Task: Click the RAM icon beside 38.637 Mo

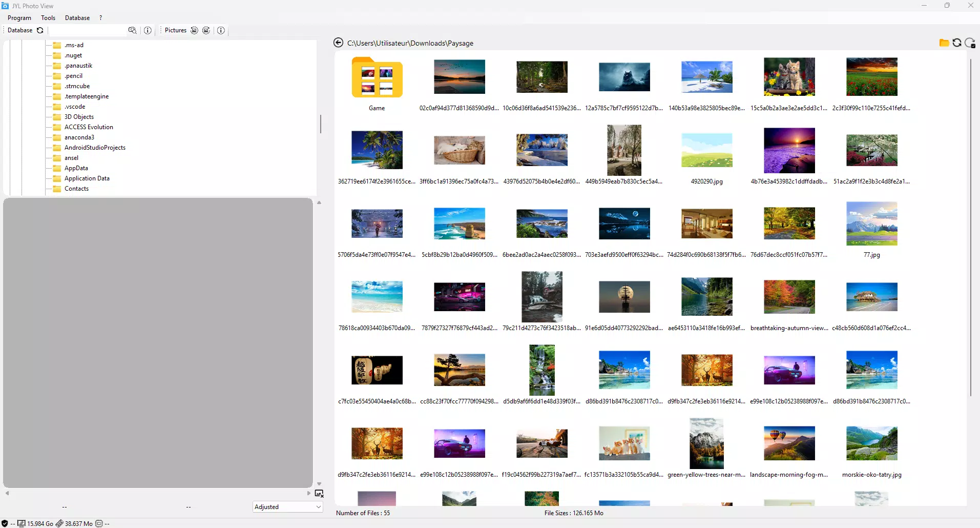Action: pyautogui.click(x=59, y=523)
